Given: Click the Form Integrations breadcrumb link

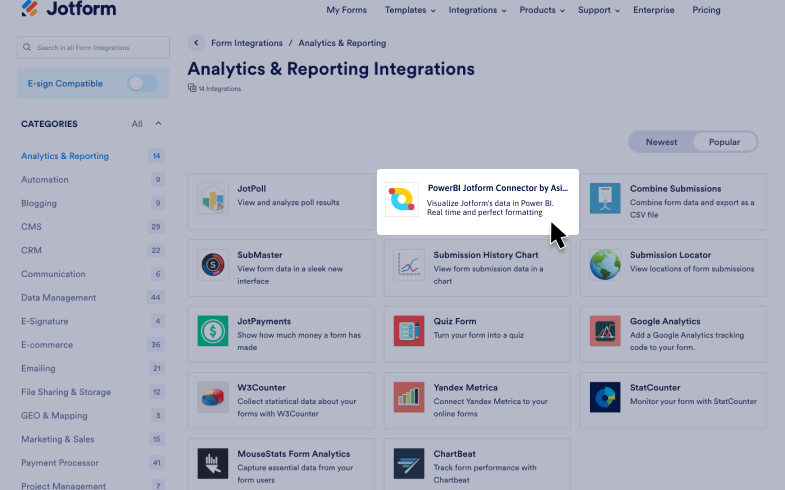Looking at the screenshot, I should 247,43.
